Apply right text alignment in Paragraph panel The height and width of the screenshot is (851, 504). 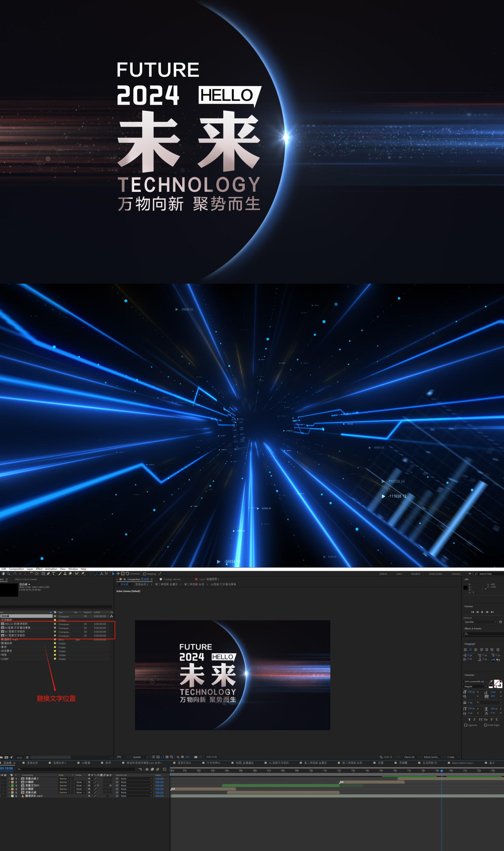click(x=476, y=650)
